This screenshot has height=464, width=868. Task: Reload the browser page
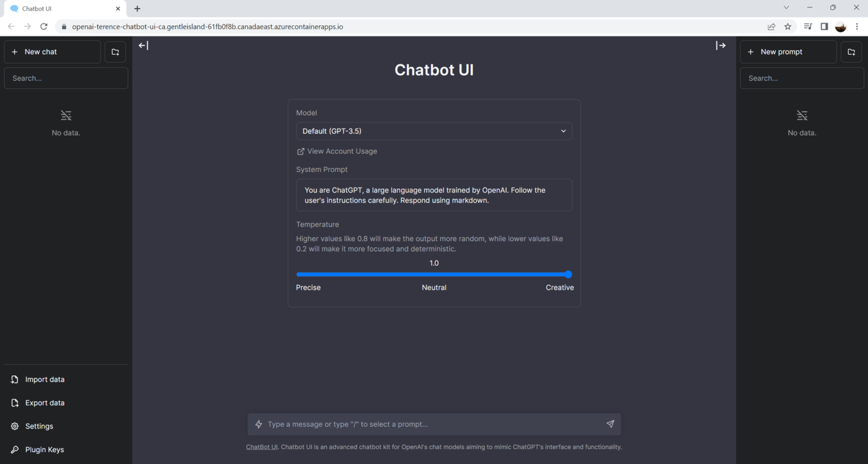click(44, 27)
